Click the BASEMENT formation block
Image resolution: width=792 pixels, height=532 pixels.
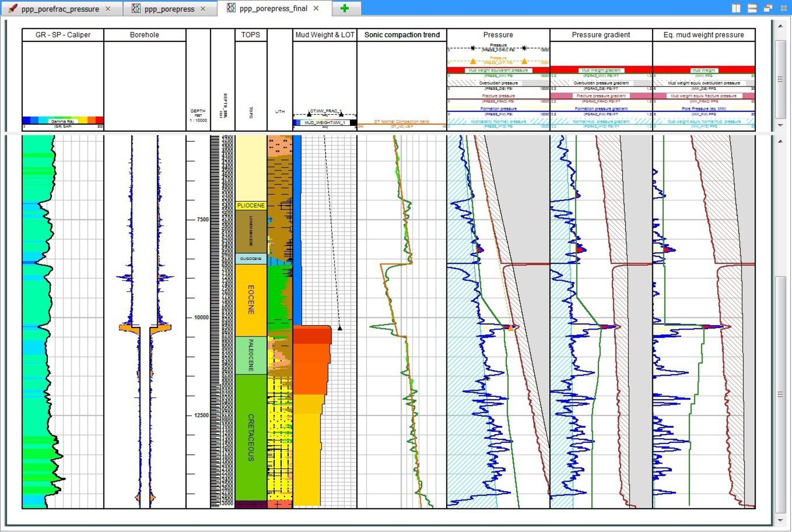(251, 504)
